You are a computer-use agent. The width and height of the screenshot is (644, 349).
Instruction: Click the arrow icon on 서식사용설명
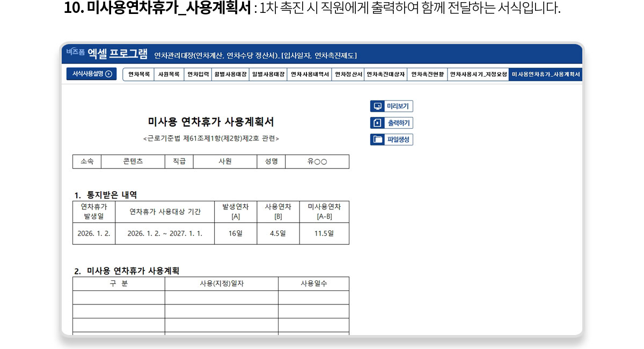[109, 74]
